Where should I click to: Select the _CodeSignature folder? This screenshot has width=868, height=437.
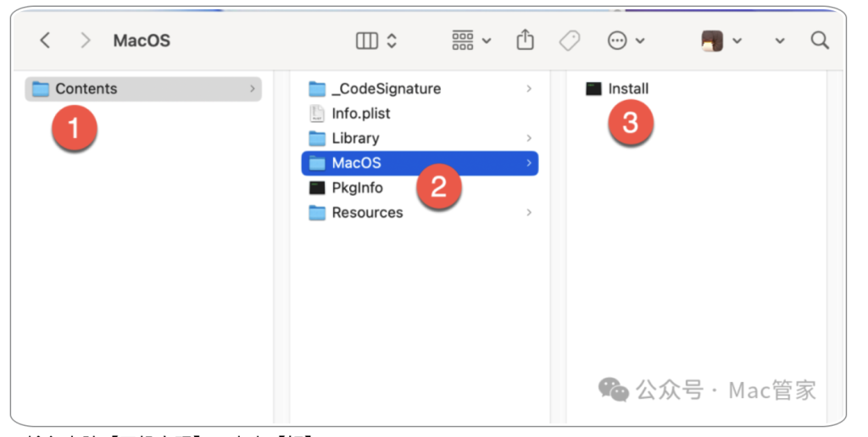click(x=386, y=89)
